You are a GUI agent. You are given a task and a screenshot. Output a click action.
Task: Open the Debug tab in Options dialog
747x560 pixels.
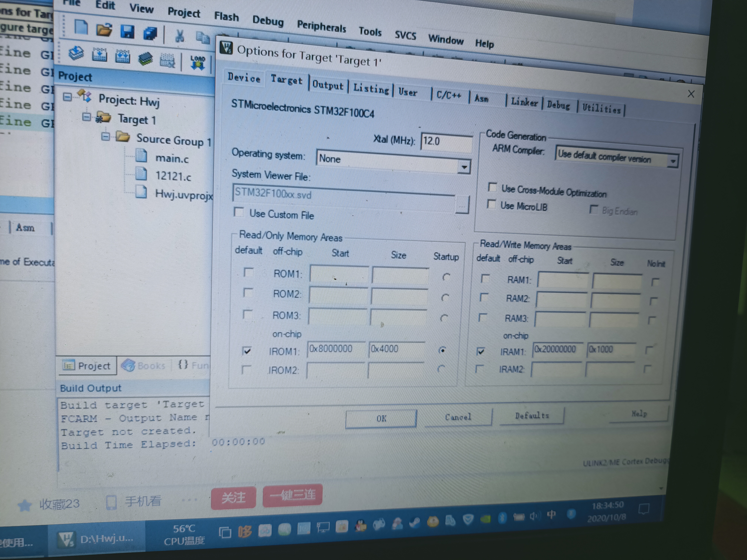[x=559, y=105]
